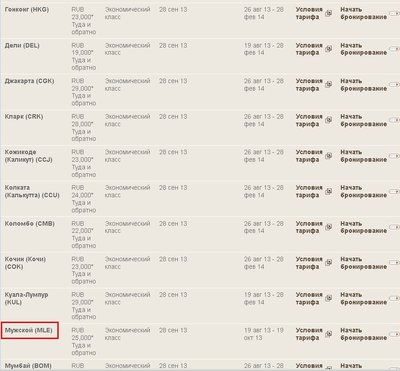400x371 pixels.
Task: Open fare conditions popup icon for Delhi
Action: (328, 49)
